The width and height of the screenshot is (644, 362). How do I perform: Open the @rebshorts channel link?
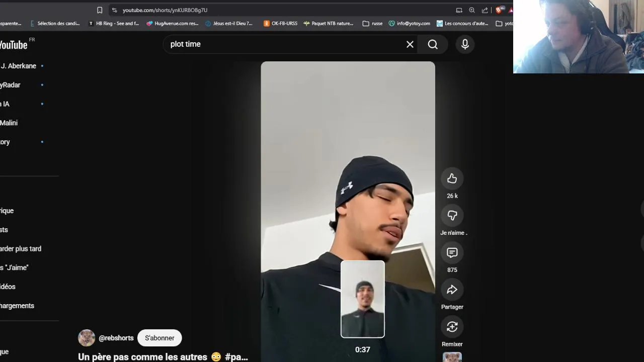116,338
